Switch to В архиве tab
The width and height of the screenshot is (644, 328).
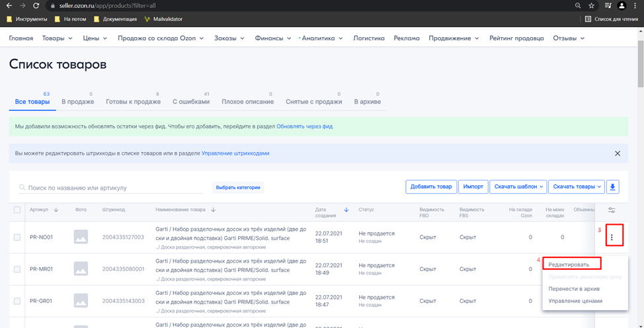point(367,102)
